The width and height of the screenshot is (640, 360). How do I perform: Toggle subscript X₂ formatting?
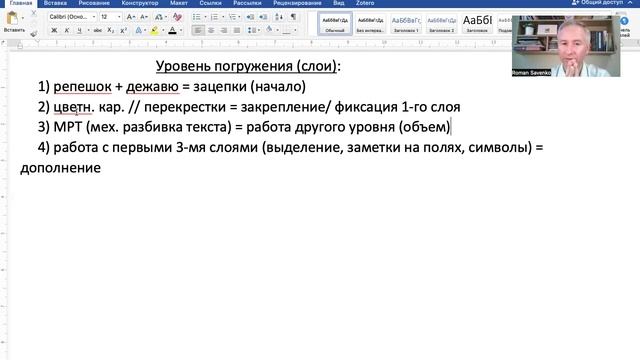click(111, 30)
